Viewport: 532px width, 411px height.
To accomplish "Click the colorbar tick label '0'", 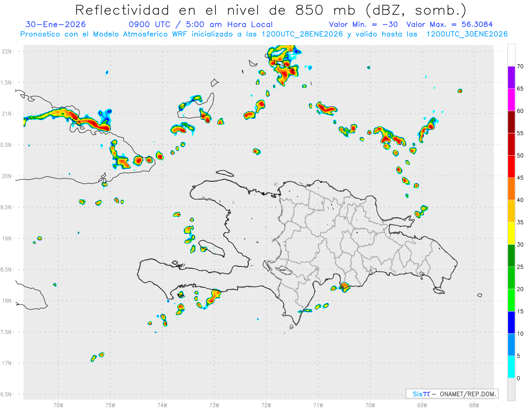I will [x=519, y=378].
